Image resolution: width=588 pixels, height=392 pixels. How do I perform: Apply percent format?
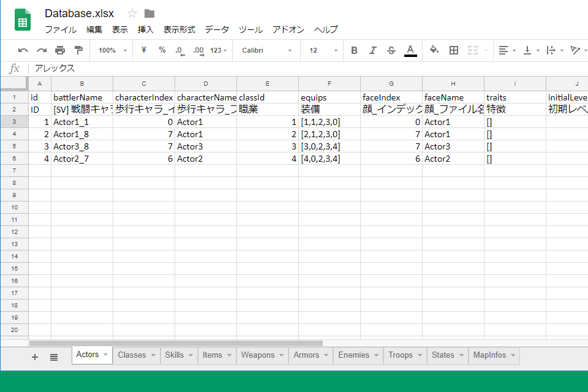[x=162, y=50]
